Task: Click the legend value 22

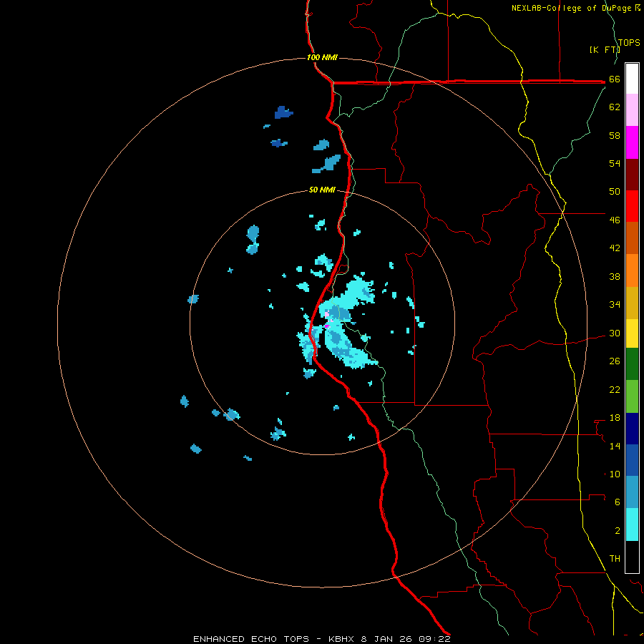Action: pos(615,389)
